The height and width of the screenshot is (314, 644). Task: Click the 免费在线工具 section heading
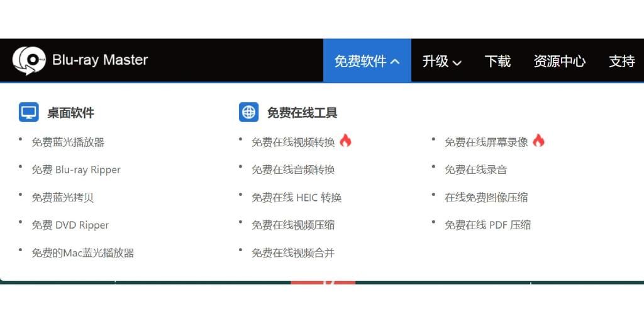click(x=303, y=112)
